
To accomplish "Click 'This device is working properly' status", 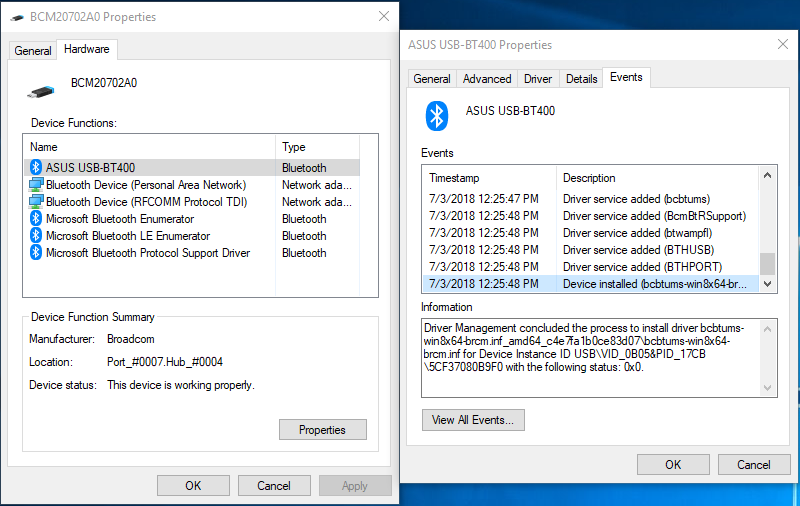I will pyautogui.click(x=181, y=385).
